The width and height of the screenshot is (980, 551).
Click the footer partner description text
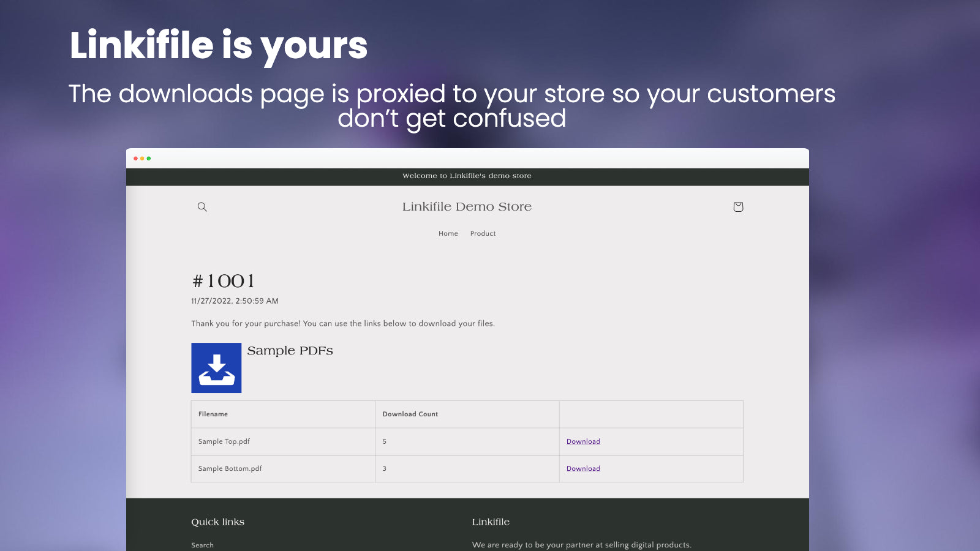pos(582,545)
